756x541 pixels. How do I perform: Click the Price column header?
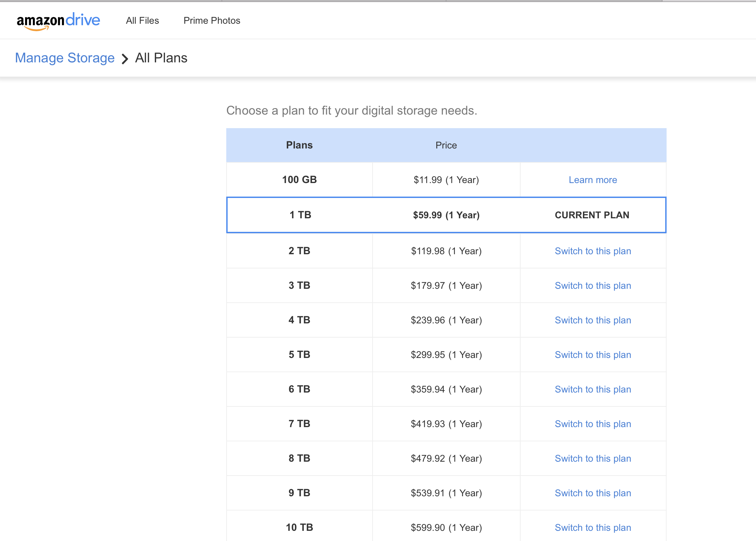pos(446,145)
